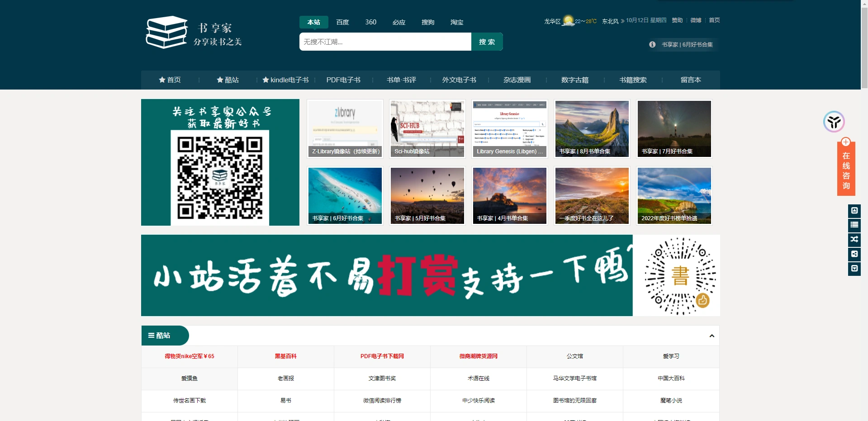Open PDF电子书 in navigation bar
The image size is (868, 421).
343,80
